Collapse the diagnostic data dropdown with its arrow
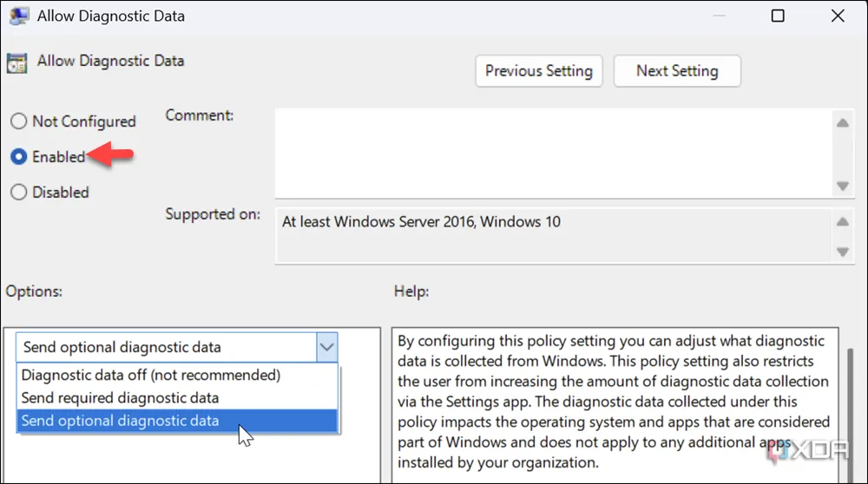868x484 pixels. [326, 347]
